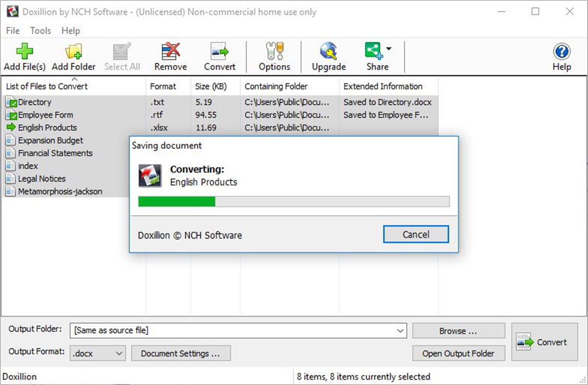Select the Metamorphosis-jackson file

(58, 191)
